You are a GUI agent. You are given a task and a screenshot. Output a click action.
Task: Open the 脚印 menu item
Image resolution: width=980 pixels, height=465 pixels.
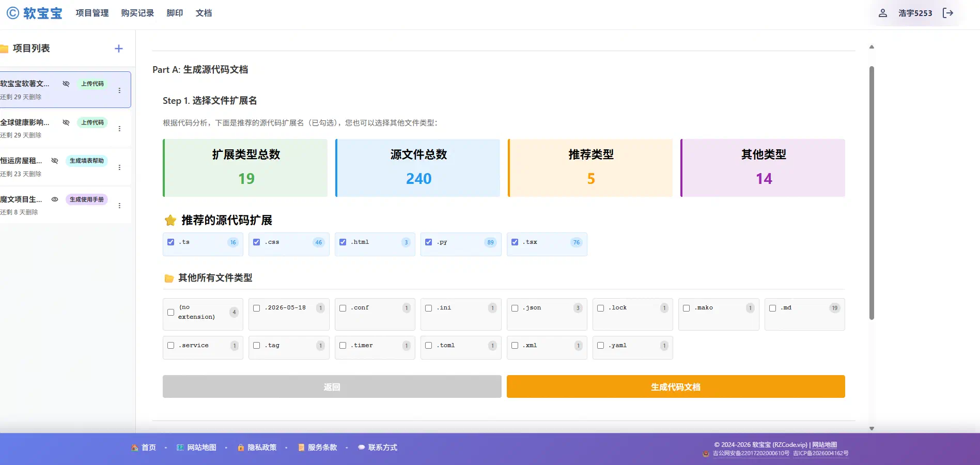(x=175, y=13)
